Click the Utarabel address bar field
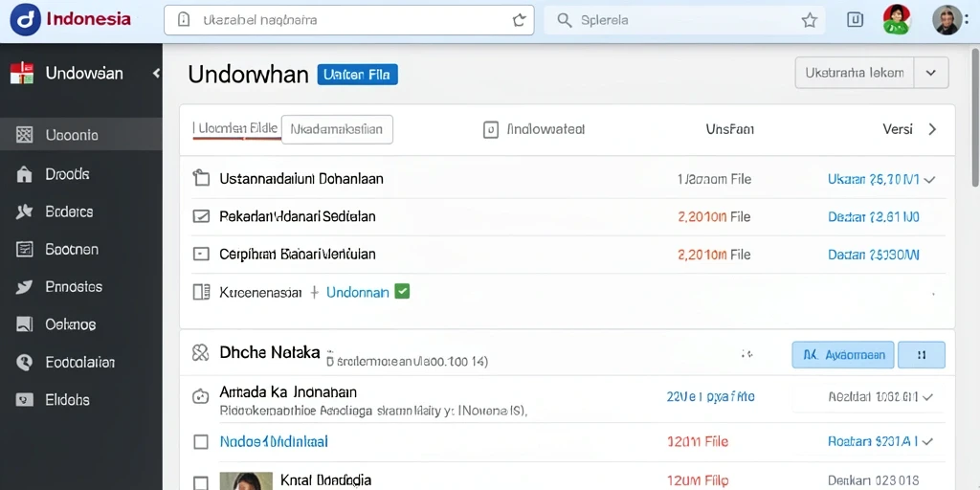 (348, 20)
